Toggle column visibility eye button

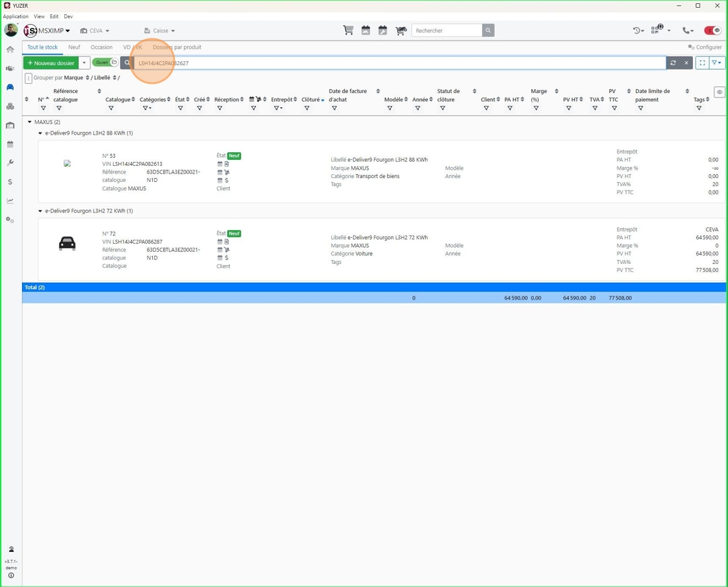pyautogui.click(x=719, y=92)
